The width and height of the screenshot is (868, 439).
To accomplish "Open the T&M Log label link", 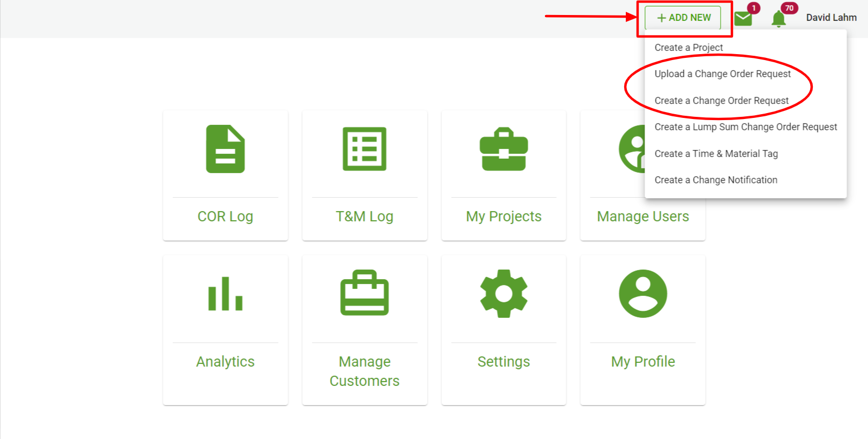I will click(364, 217).
